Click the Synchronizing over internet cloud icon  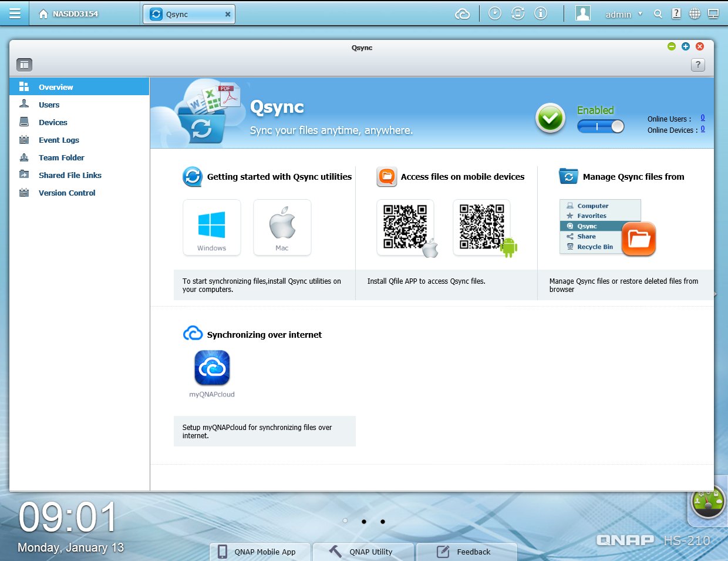(x=193, y=334)
